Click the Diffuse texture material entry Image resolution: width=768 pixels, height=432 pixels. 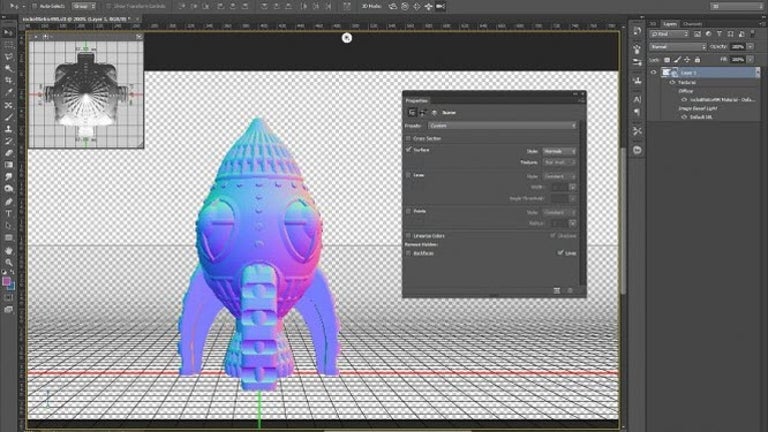point(722,100)
